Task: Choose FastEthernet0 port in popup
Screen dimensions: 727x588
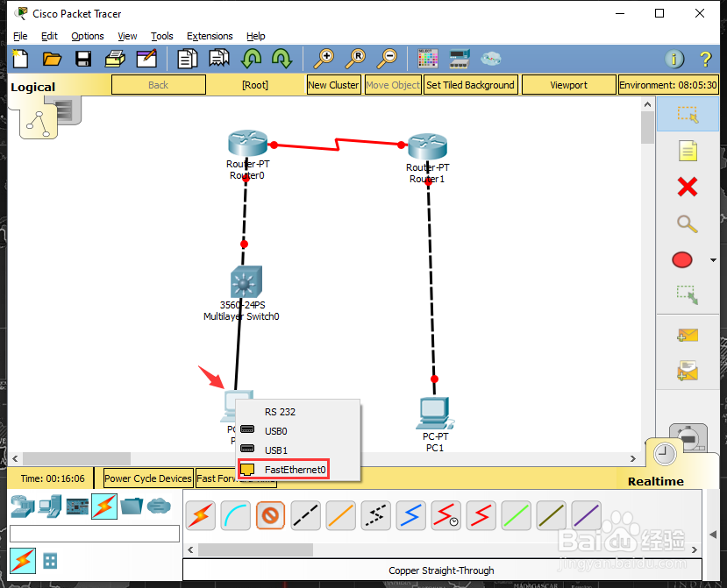Action: 284,470
